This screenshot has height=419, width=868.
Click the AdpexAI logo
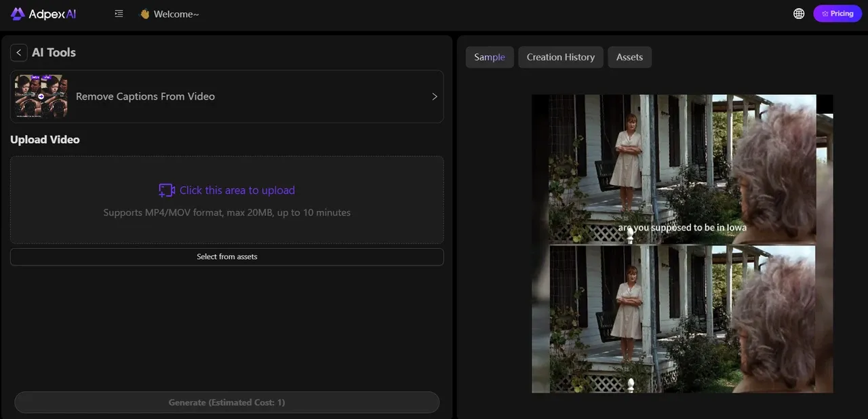pos(43,14)
